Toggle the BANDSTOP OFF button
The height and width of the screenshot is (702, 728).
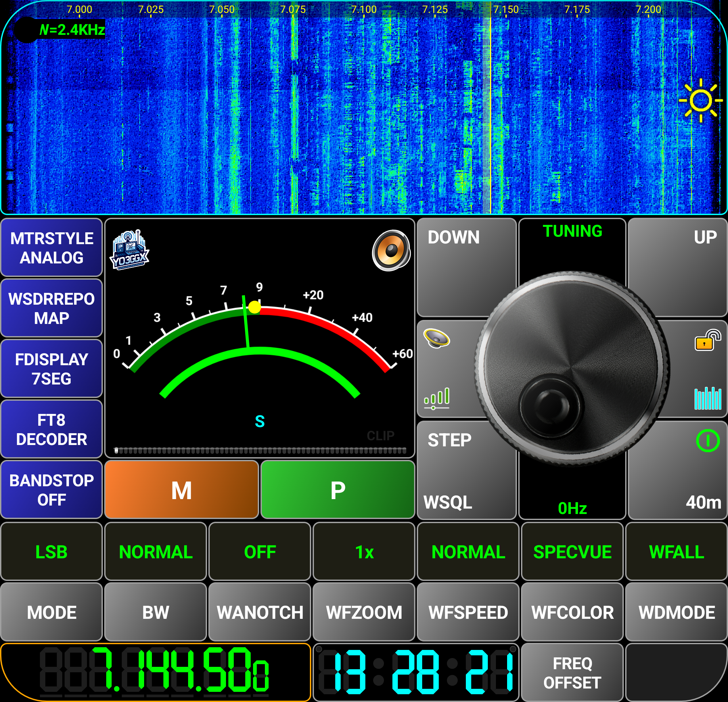click(52, 490)
